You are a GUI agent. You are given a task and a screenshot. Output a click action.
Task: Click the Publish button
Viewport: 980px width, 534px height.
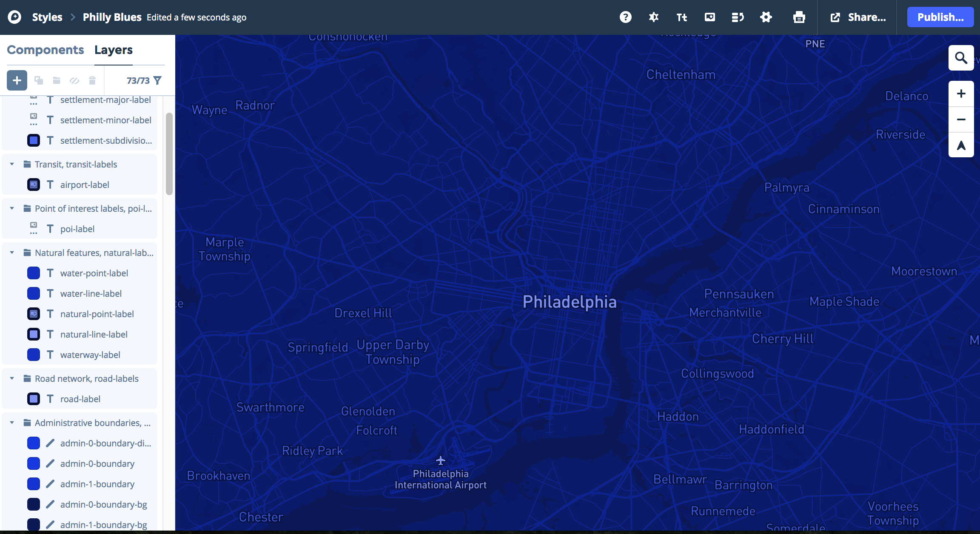click(x=940, y=17)
